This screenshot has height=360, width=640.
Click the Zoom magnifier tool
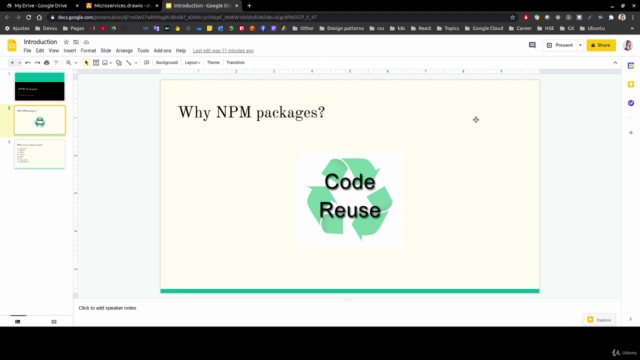69,63
